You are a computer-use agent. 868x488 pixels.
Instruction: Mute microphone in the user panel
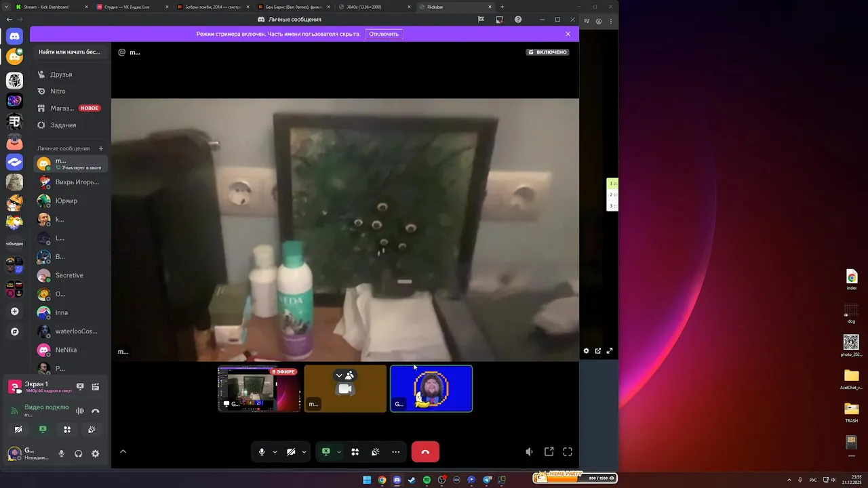click(x=62, y=453)
